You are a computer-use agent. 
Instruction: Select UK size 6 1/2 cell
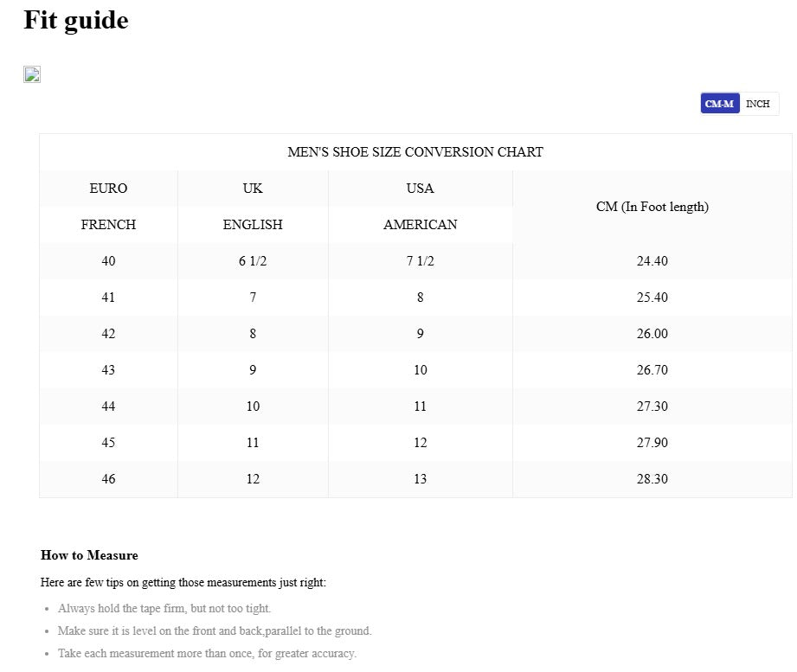tap(253, 261)
